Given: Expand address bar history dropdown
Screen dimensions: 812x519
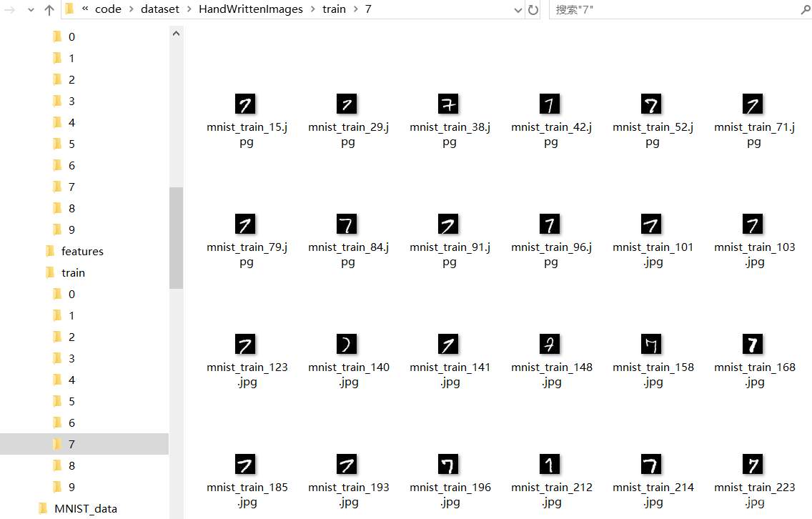Looking at the screenshot, I should 518,10.
